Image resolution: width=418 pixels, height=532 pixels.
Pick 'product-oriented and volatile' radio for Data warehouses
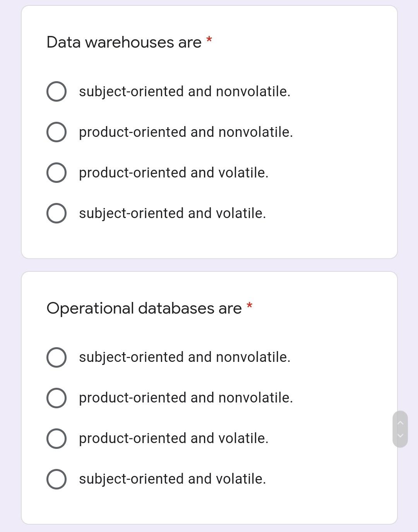(x=56, y=173)
